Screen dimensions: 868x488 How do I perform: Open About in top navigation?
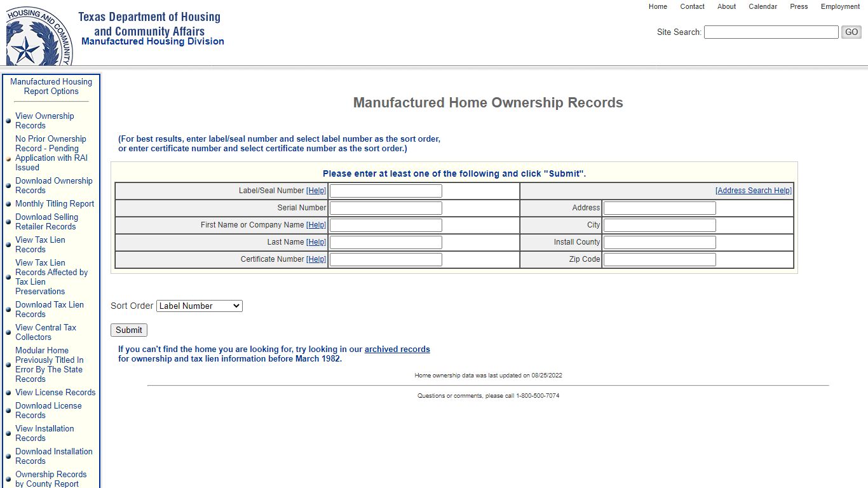pyautogui.click(x=726, y=6)
